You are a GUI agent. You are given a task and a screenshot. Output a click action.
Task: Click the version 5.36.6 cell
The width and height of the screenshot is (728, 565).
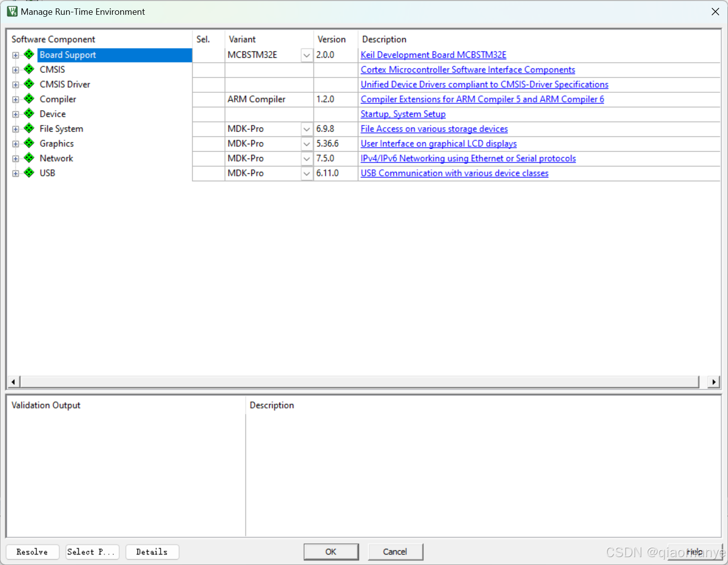(336, 143)
